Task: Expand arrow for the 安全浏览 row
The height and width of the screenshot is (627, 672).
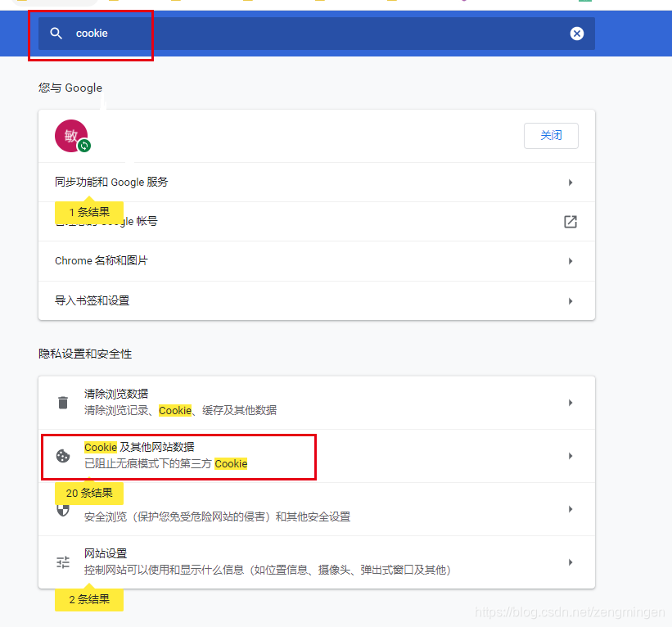Action: coord(571,509)
